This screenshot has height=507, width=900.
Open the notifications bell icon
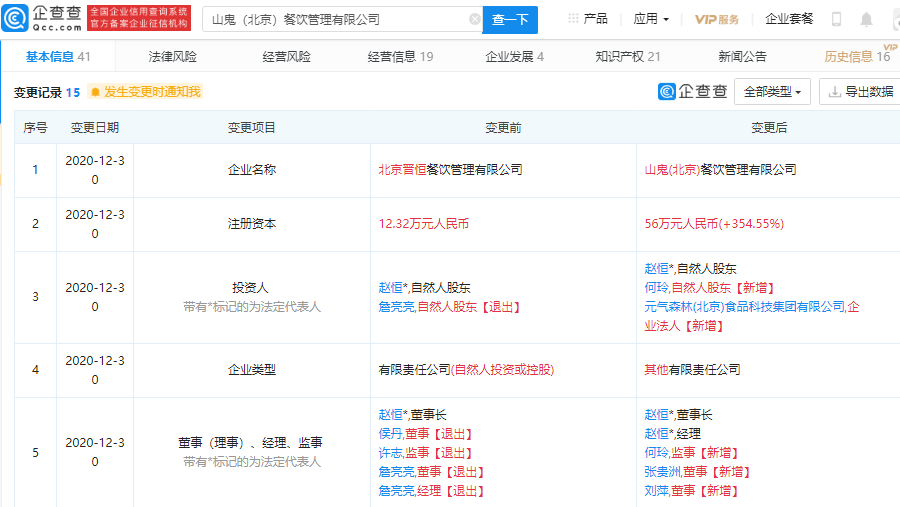(866, 20)
